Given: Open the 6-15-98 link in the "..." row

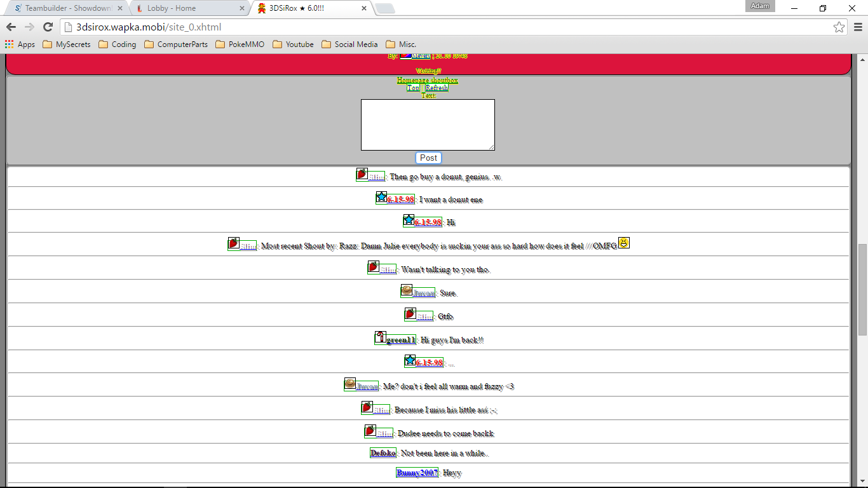Looking at the screenshot, I should (x=430, y=363).
